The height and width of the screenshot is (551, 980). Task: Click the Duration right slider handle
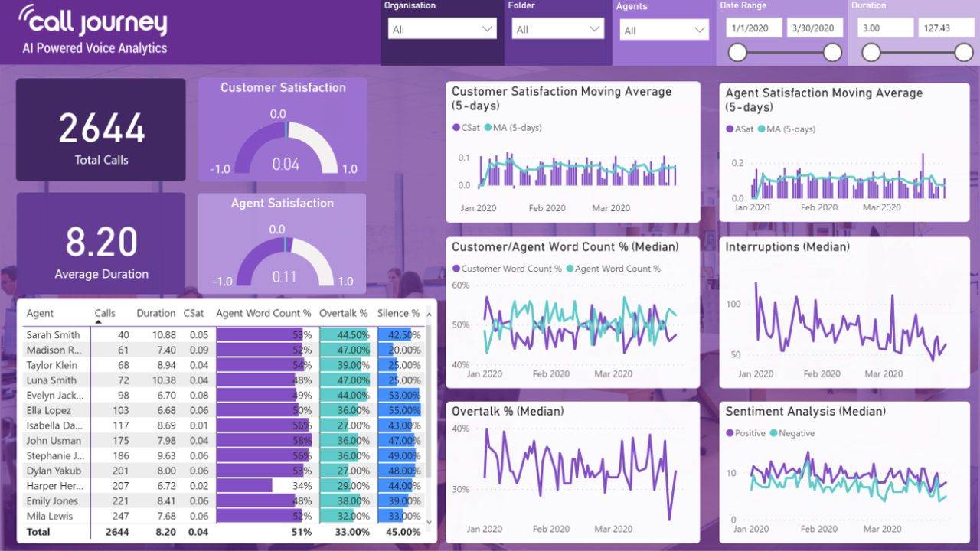point(965,52)
